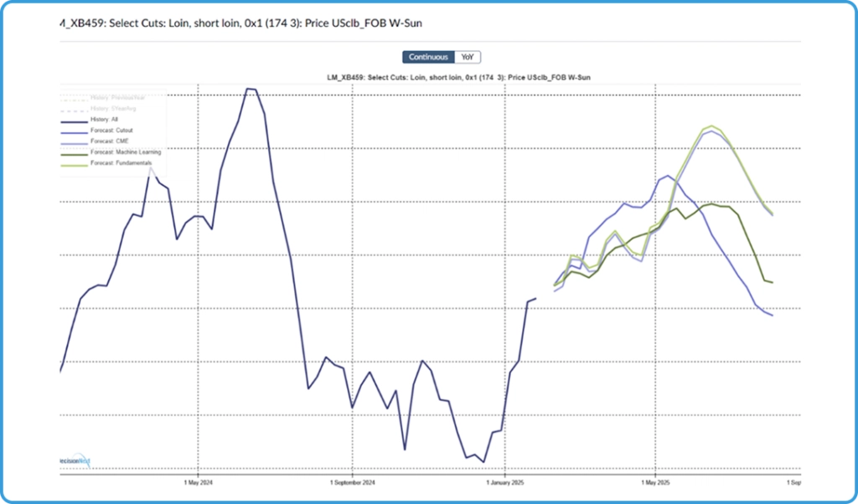Click dark navy History: All line swatch
The height and width of the screenshot is (504, 858).
pos(75,120)
